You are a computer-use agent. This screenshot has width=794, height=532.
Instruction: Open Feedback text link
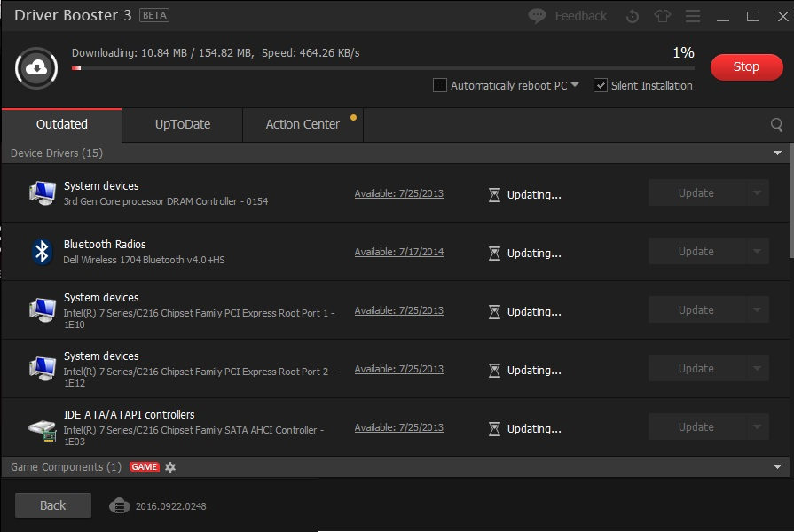coord(580,16)
